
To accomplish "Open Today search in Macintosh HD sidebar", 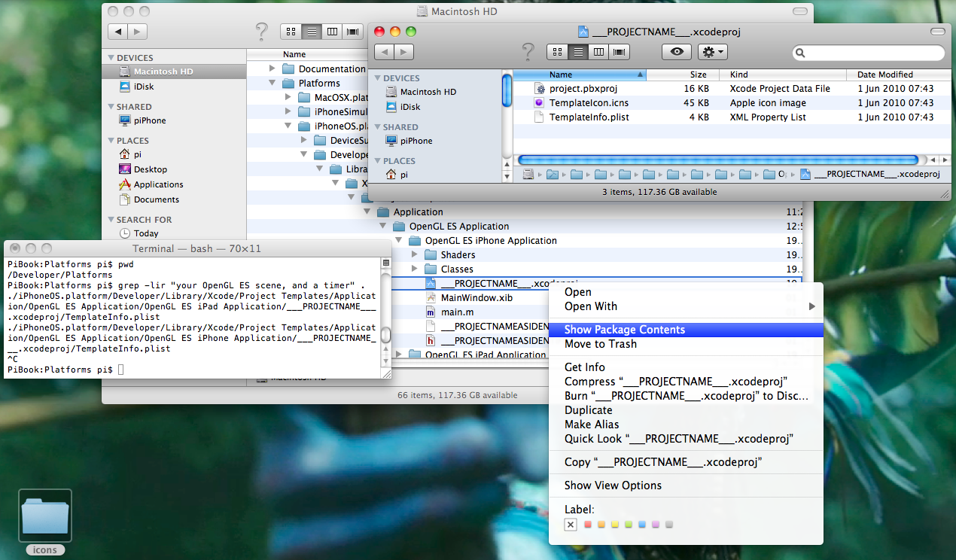I will point(139,233).
